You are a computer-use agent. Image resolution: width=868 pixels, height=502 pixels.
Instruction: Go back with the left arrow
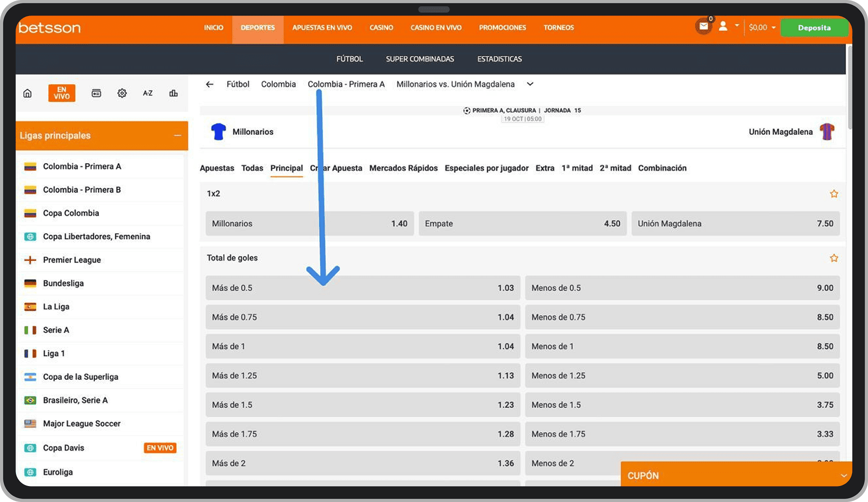209,84
